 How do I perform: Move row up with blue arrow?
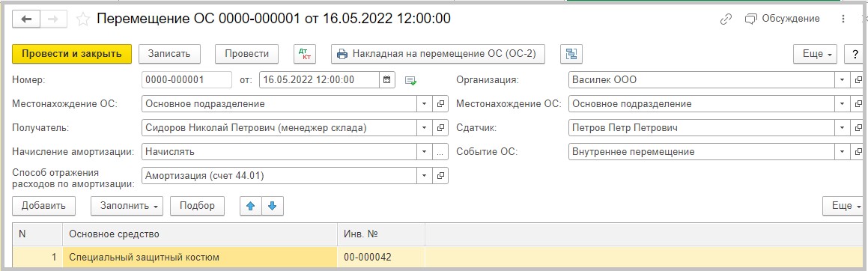pos(250,206)
